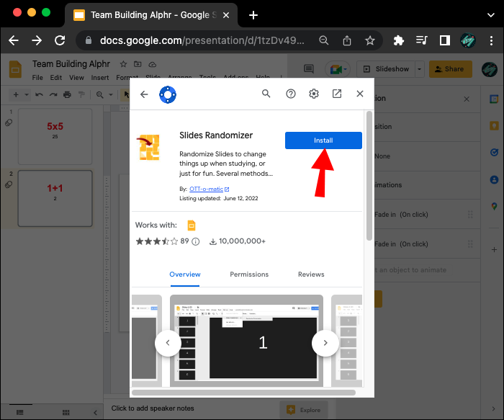The width and height of the screenshot is (504, 420).
Task: Show next screenshot with the right carousel arrow
Action: point(325,343)
